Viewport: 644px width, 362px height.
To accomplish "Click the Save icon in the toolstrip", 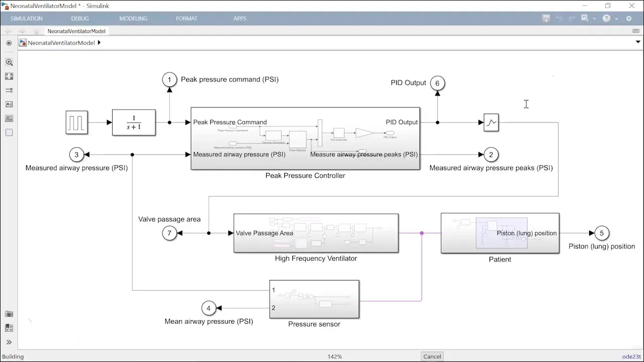I will point(546,19).
